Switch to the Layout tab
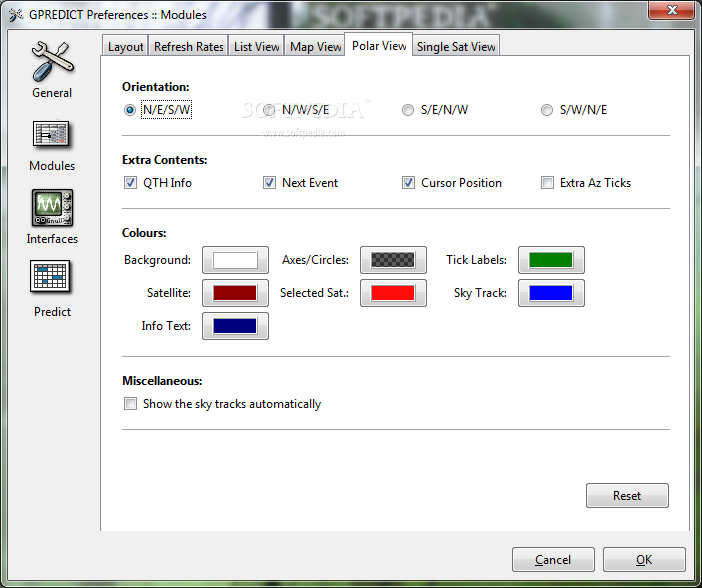The width and height of the screenshot is (702, 588). (x=125, y=46)
